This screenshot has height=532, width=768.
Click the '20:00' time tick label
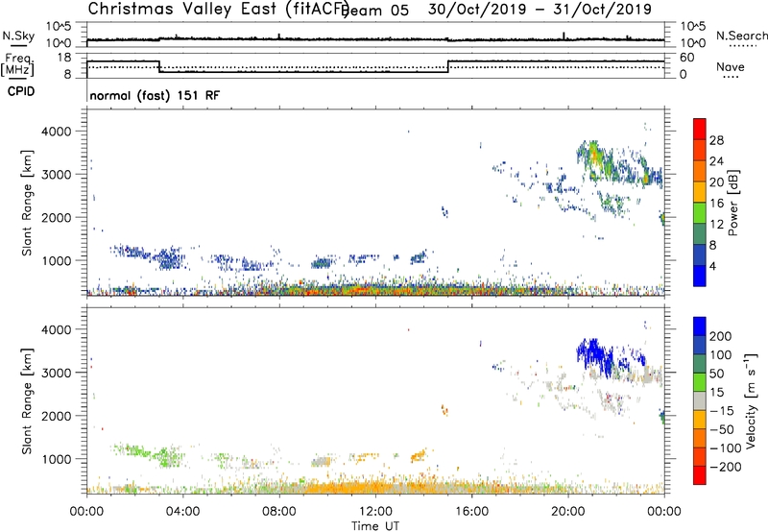pos(568,512)
